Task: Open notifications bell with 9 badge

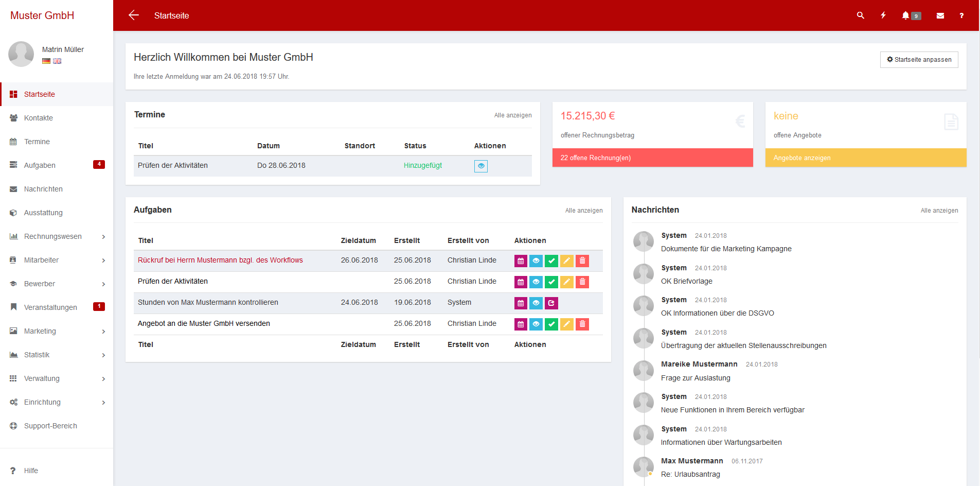Action: [906, 15]
